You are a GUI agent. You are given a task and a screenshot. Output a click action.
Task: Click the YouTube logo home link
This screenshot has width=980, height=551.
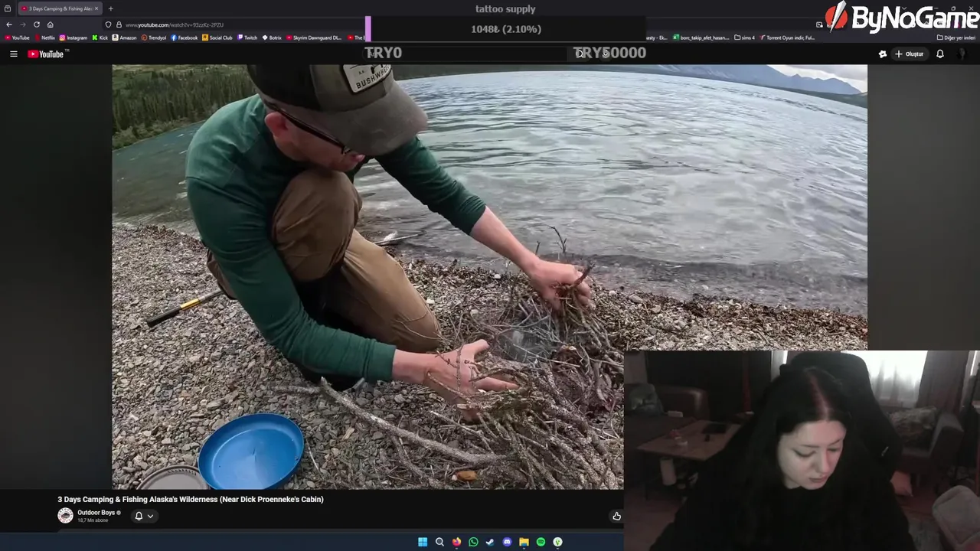click(x=47, y=54)
